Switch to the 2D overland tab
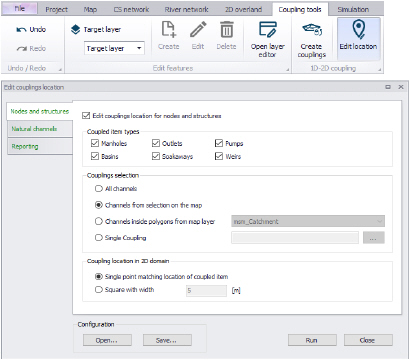This screenshot has width=410, height=360. coord(243,10)
